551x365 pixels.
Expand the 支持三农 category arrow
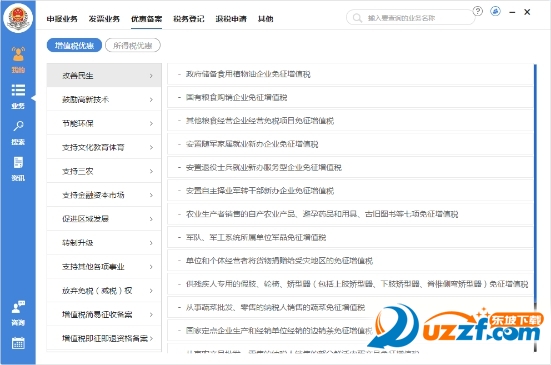coord(151,171)
